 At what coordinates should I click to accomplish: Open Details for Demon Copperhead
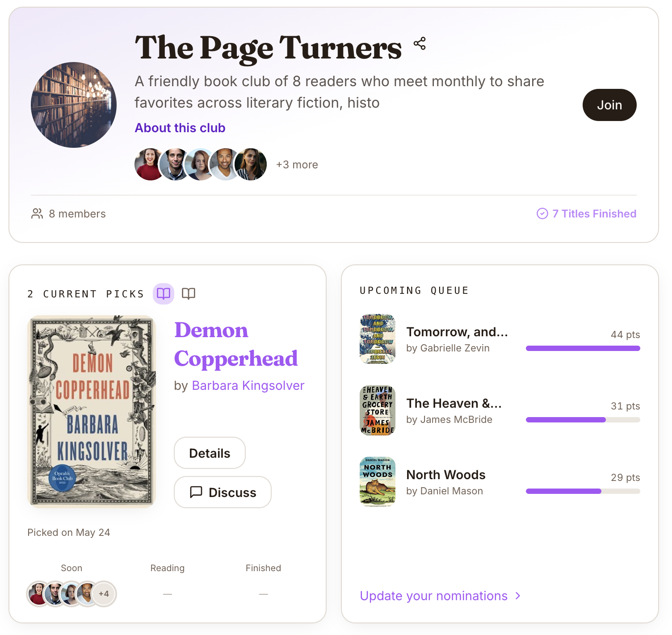point(210,453)
